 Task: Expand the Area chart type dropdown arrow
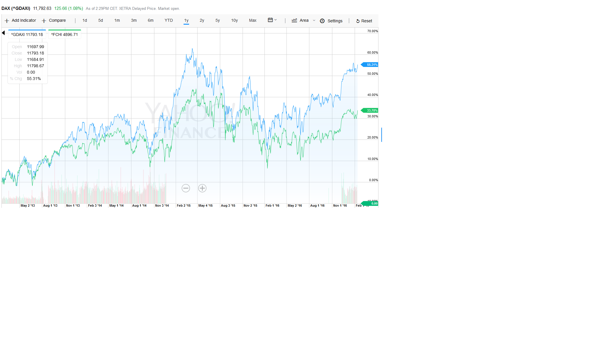(x=314, y=20)
